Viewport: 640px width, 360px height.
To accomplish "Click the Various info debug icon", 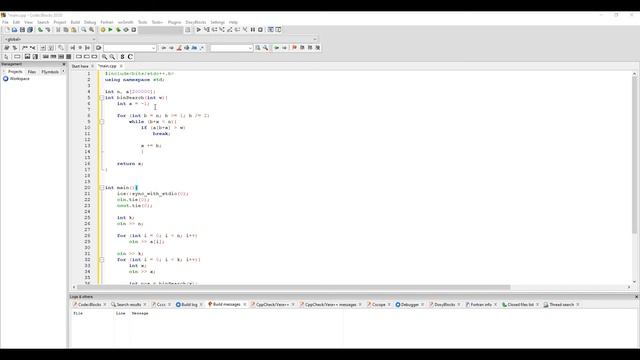I will [x=278, y=30].
